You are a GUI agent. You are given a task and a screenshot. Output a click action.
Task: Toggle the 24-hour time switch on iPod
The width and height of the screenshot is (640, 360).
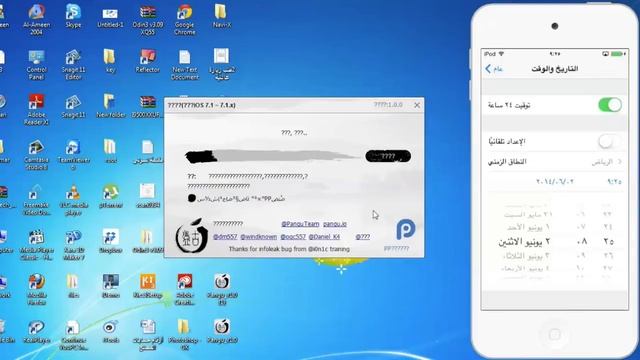click(610, 105)
